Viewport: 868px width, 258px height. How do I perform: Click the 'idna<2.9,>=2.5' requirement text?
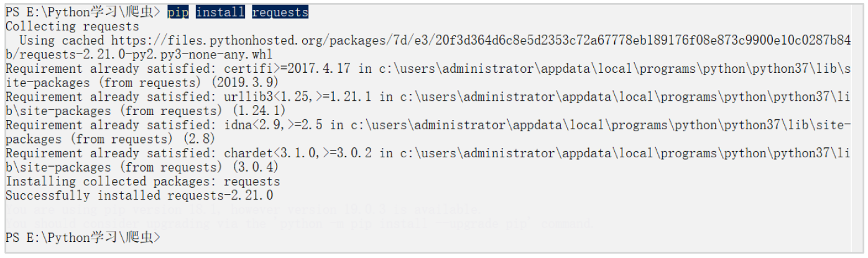274,125
